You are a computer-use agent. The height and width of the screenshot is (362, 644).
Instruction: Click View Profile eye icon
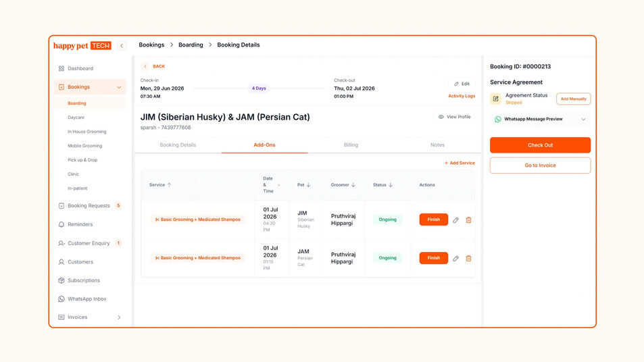441,117
